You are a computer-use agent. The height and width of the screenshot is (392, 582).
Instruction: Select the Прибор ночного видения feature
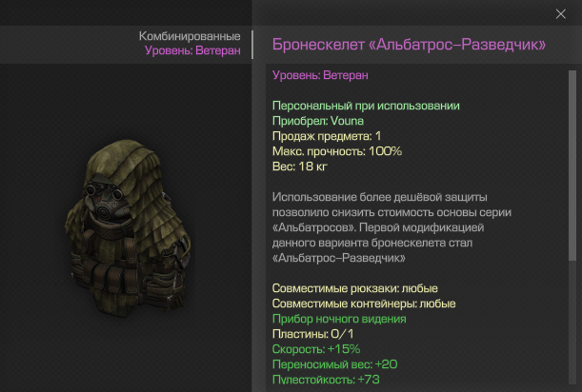pos(339,319)
